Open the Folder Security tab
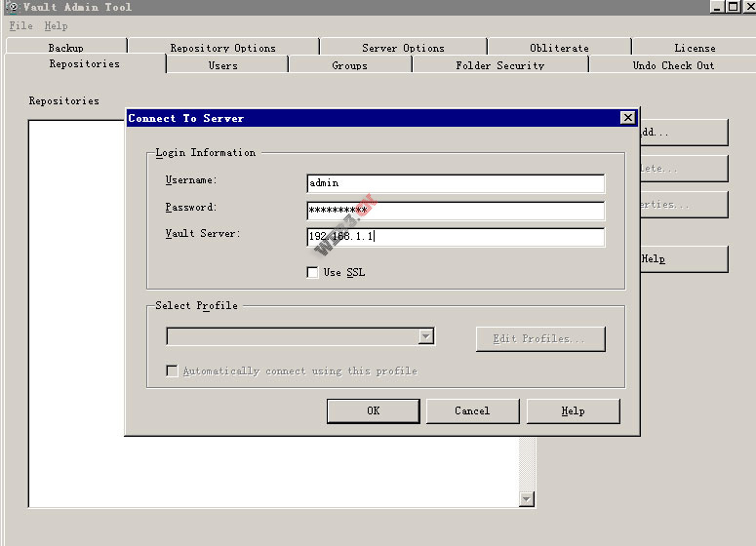Image resolution: width=756 pixels, height=546 pixels. (500, 65)
